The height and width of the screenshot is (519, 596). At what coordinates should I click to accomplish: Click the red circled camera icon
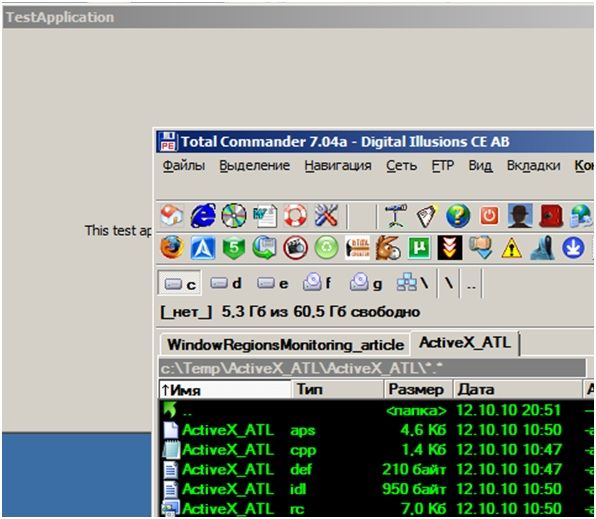295,248
